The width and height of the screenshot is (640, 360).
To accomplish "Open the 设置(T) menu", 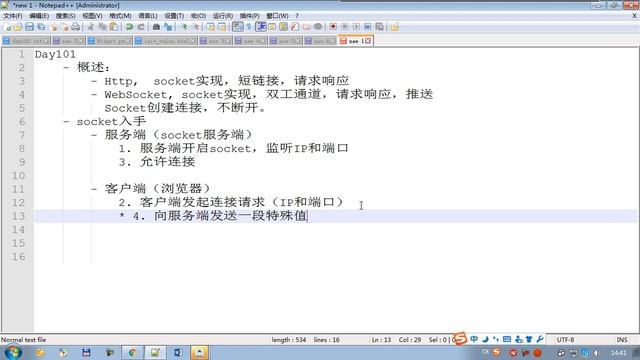I will tap(174, 16).
